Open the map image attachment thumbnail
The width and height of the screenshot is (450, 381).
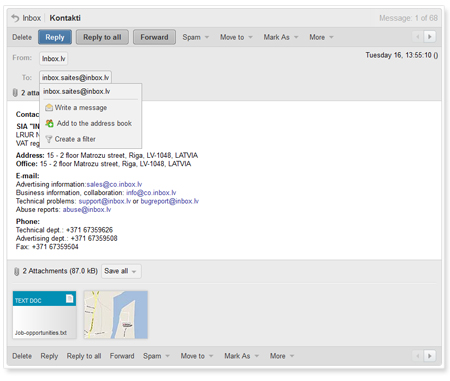click(x=116, y=315)
